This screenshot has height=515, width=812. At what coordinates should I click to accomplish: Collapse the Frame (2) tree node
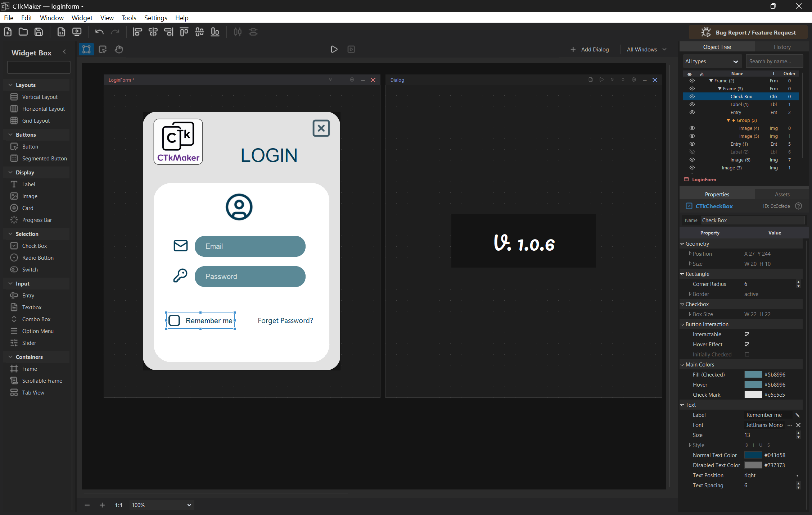(711, 81)
